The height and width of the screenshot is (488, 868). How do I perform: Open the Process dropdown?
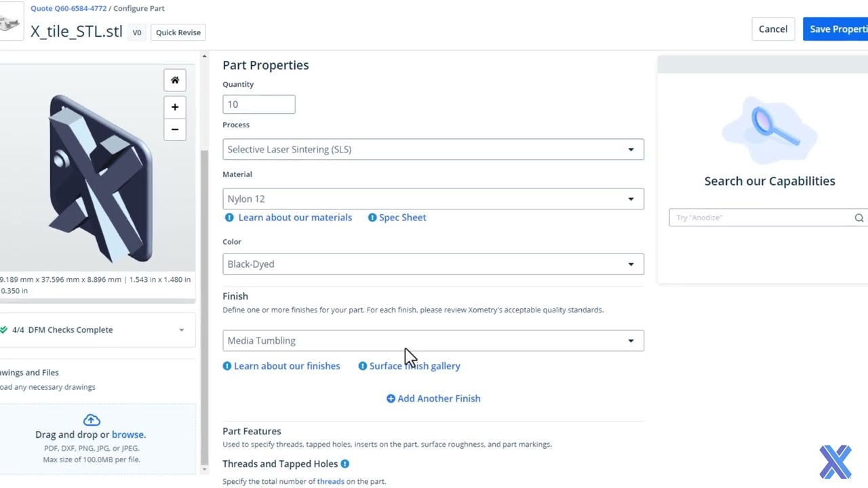coord(433,149)
